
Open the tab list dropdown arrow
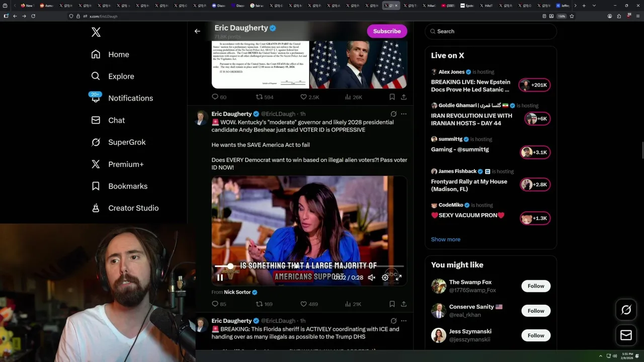pos(594,6)
